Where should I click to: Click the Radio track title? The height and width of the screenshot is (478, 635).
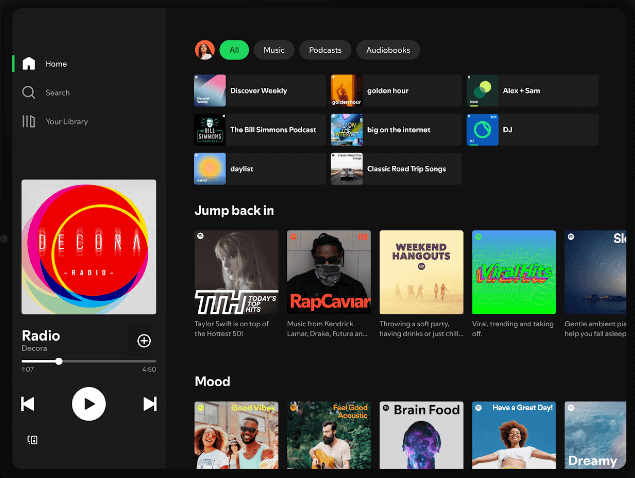41,335
